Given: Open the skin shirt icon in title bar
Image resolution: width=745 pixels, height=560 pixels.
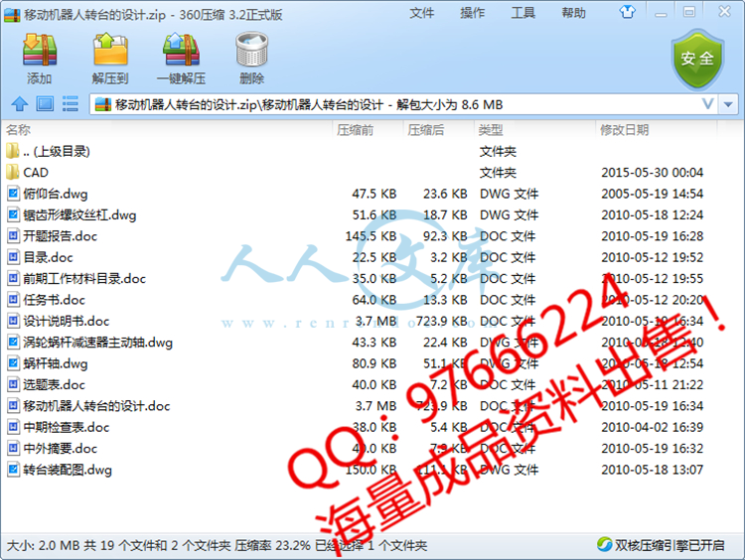Looking at the screenshot, I should 627,11.
